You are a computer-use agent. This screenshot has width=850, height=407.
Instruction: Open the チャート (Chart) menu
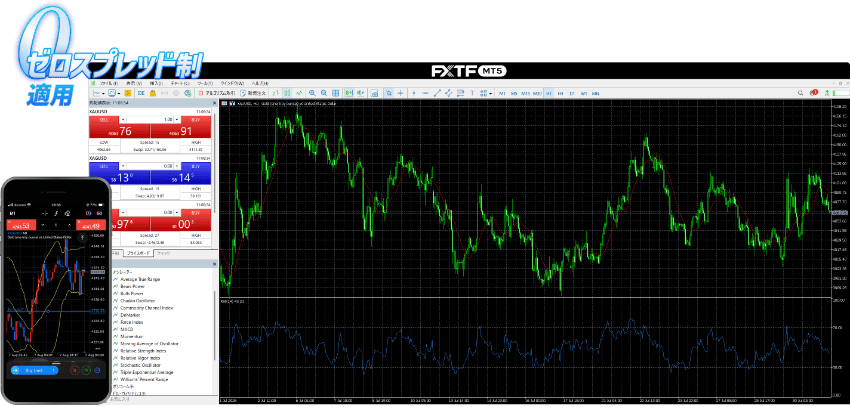pos(180,83)
